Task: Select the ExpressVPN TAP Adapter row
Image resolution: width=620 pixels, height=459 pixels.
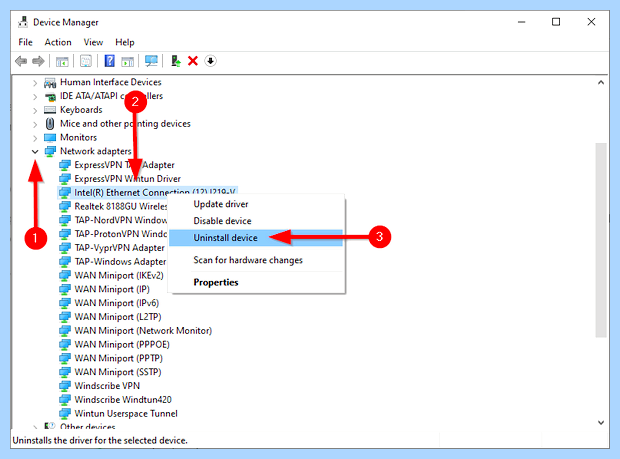Action: click(x=117, y=165)
